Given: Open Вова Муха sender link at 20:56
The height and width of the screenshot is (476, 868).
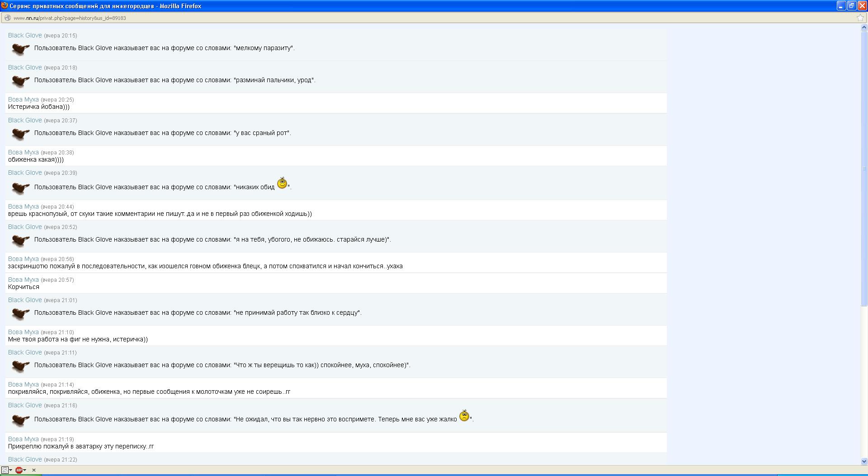Looking at the screenshot, I should 24,259.
